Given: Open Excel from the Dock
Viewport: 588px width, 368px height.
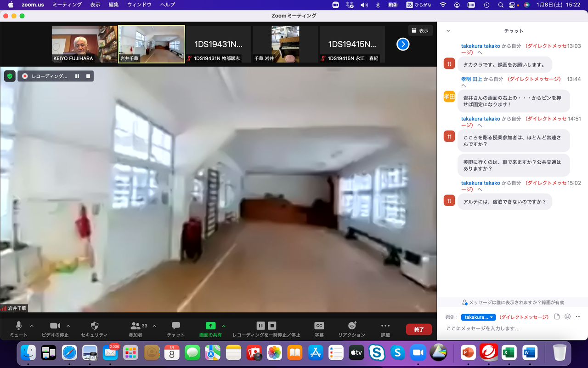Looking at the screenshot, I should tap(509, 353).
